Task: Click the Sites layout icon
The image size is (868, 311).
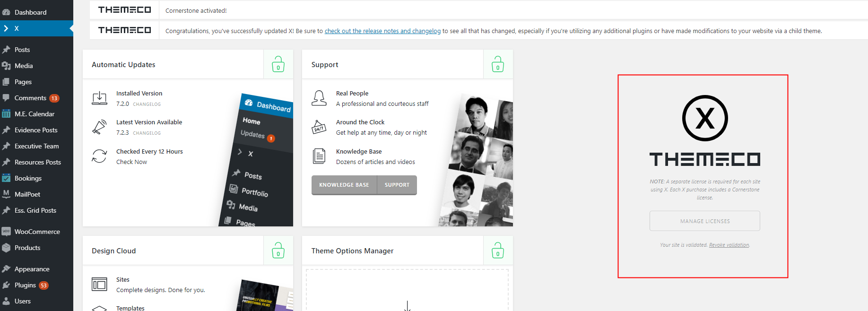Action: click(x=99, y=285)
